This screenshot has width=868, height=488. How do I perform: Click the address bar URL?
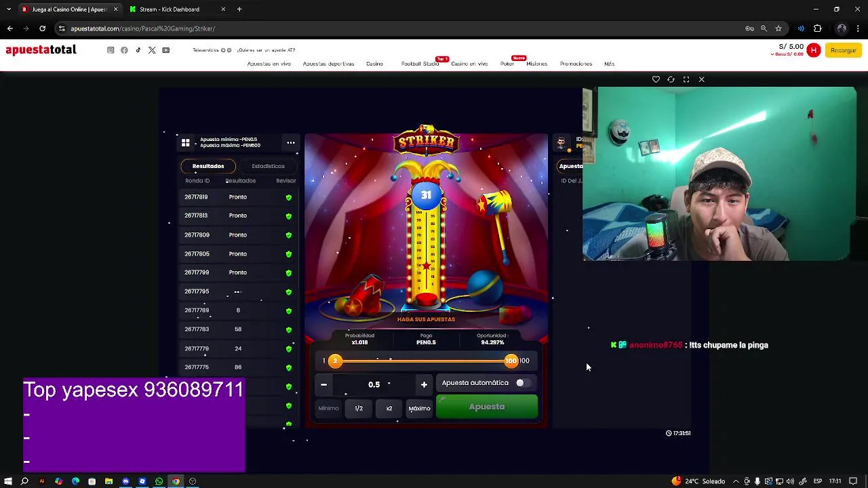[x=142, y=28]
